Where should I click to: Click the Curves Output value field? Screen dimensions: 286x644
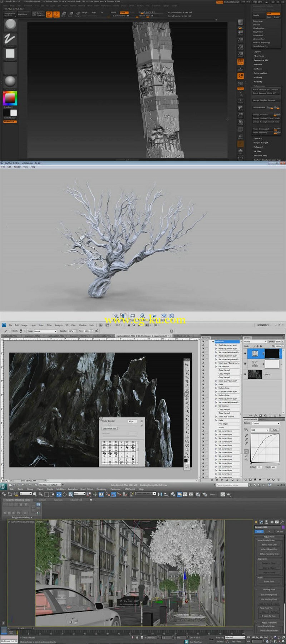click(x=259, y=467)
